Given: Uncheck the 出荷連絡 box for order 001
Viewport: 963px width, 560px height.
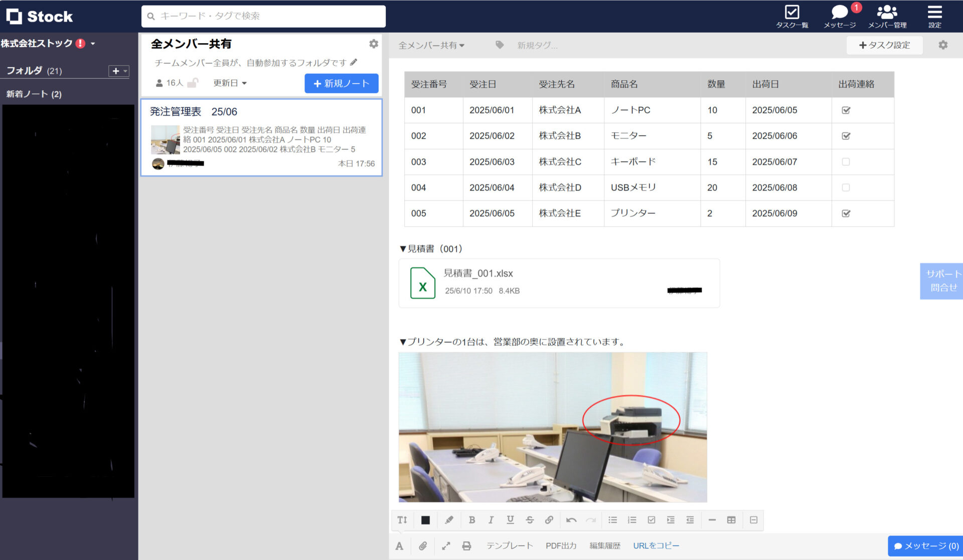Looking at the screenshot, I should tap(846, 110).
